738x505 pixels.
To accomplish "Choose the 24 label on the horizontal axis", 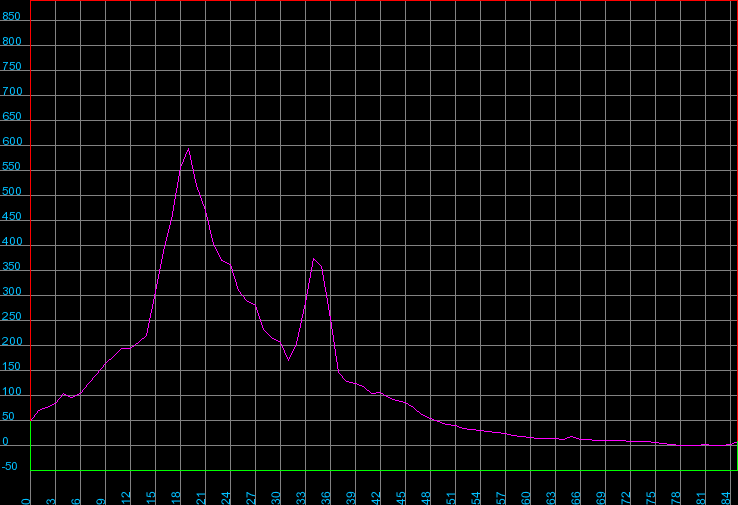I will (x=226, y=498).
